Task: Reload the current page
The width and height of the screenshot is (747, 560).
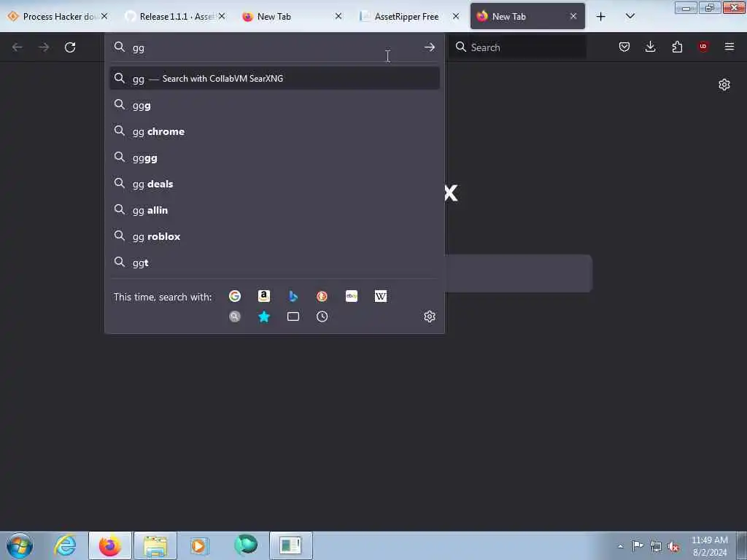Action: pos(70,47)
